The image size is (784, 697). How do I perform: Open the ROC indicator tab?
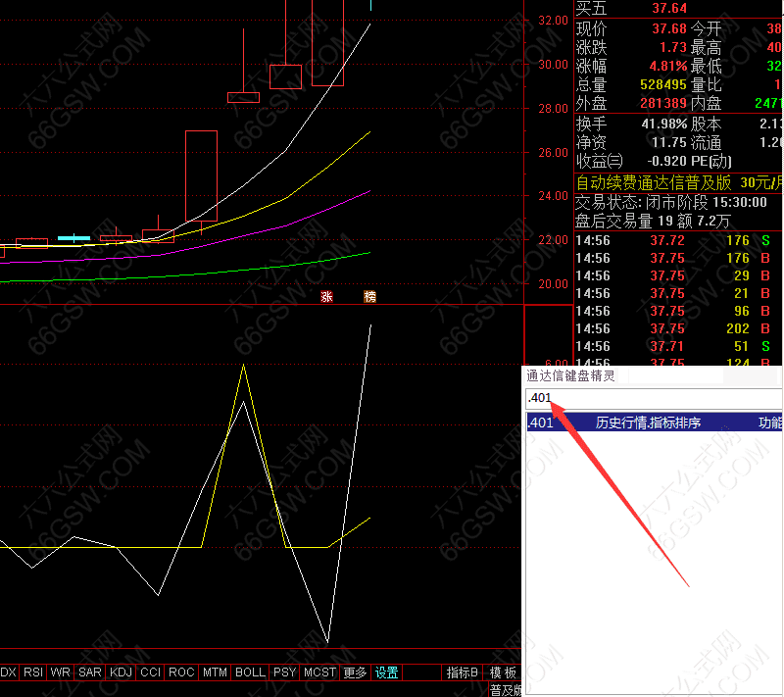point(181,672)
